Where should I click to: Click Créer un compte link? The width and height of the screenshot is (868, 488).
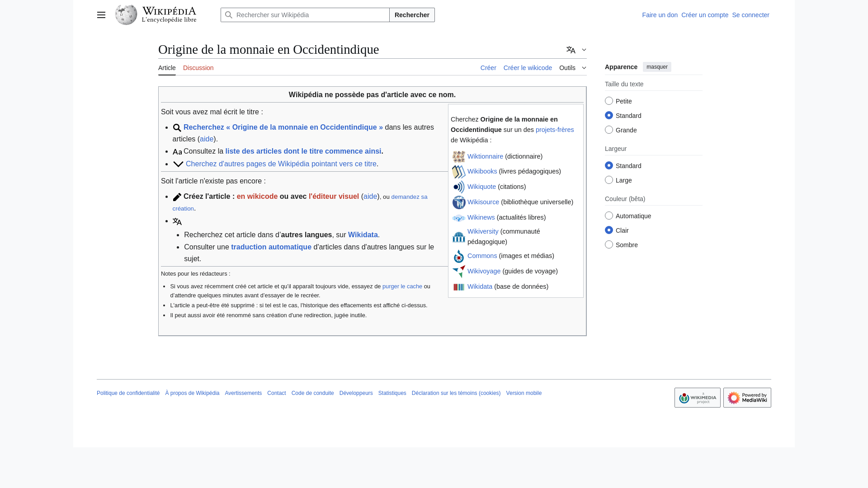705,15
